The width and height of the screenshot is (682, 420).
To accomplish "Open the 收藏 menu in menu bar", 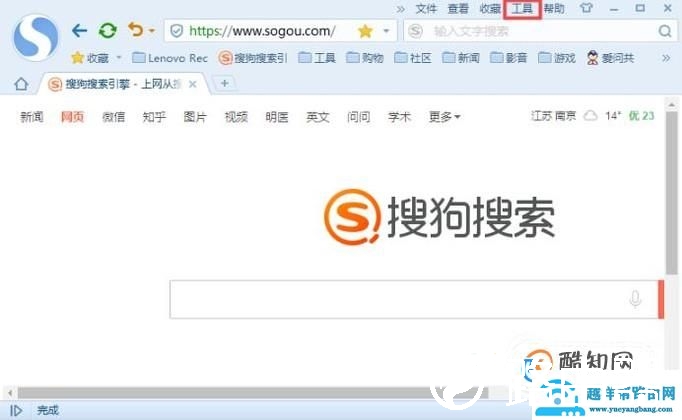I will tap(490, 9).
